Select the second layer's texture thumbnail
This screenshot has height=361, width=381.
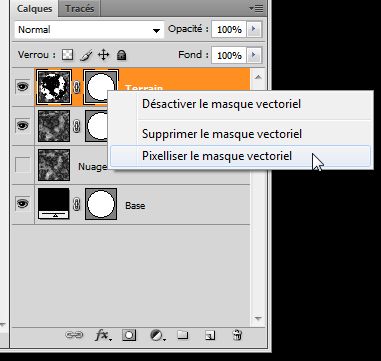pyautogui.click(x=54, y=126)
